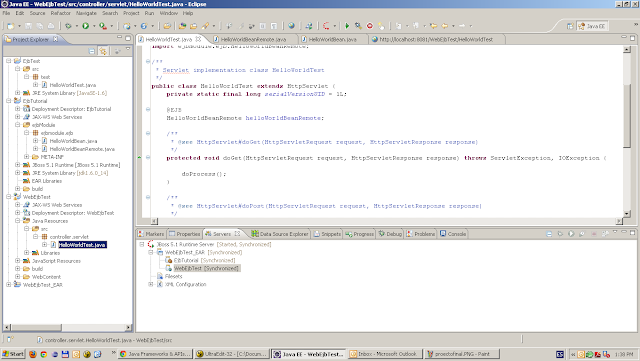Switch to UltraEdit-32 taskbar button
640x361 pixels.
pos(231,354)
